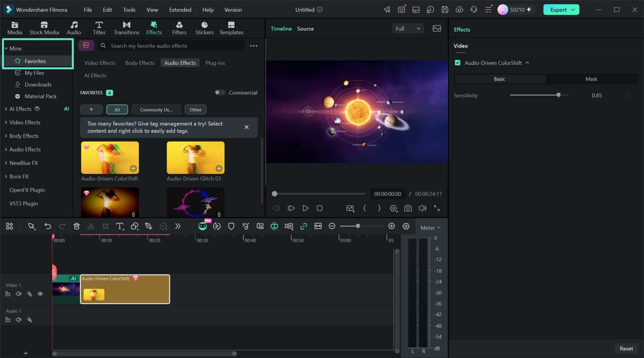644x358 pixels.
Task: Open Material Pack in the sidebar
Action: [41, 97]
